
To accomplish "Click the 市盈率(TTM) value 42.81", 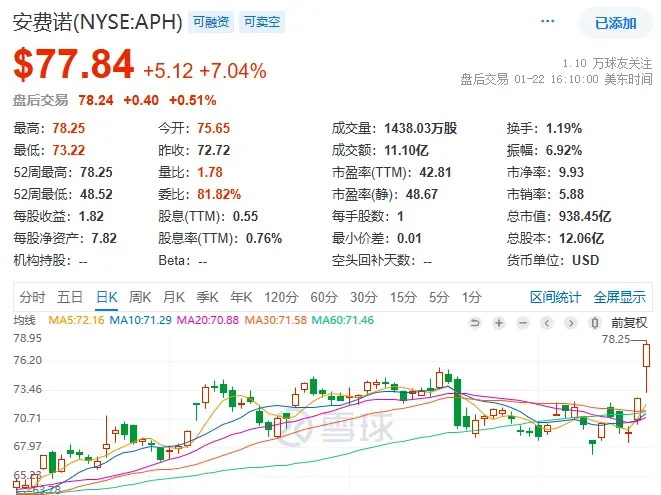I will coord(435,172).
